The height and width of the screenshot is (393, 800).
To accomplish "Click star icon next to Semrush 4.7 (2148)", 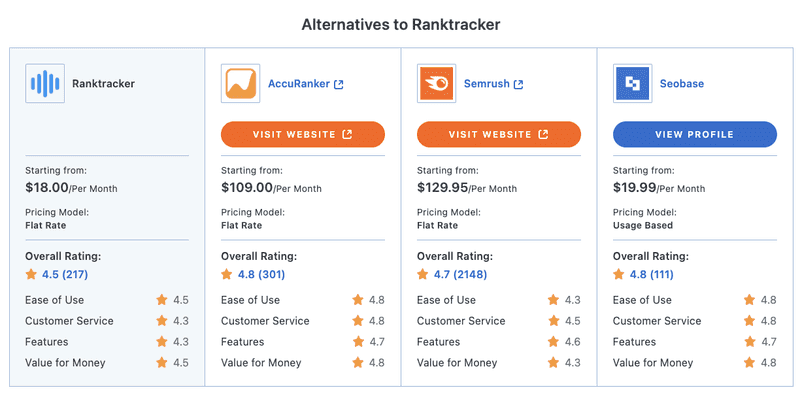I will pyautogui.click(x=423, y=275).
